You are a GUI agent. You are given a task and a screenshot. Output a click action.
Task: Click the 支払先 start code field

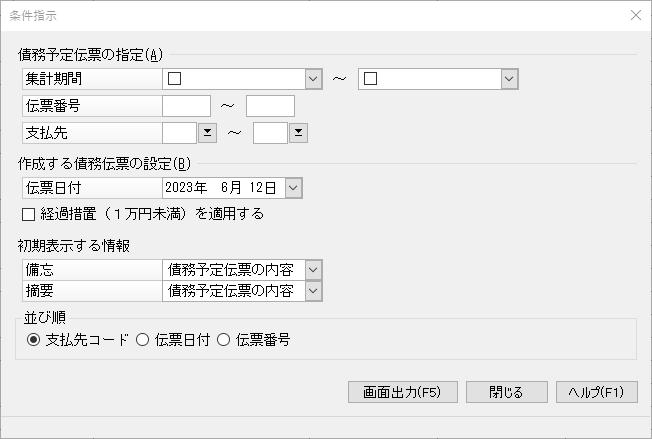[x=179, y=133]
